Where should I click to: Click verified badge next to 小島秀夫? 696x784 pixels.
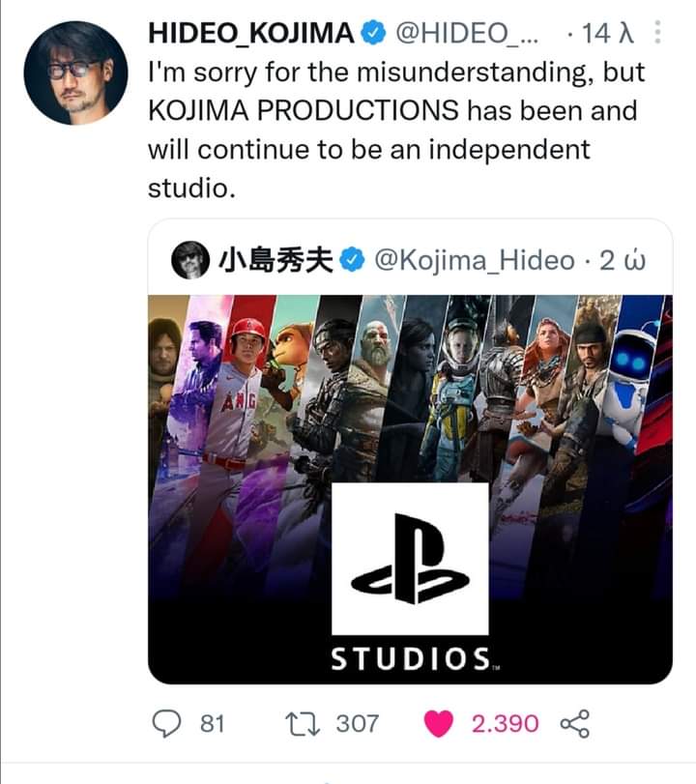[x=354, y=260]
